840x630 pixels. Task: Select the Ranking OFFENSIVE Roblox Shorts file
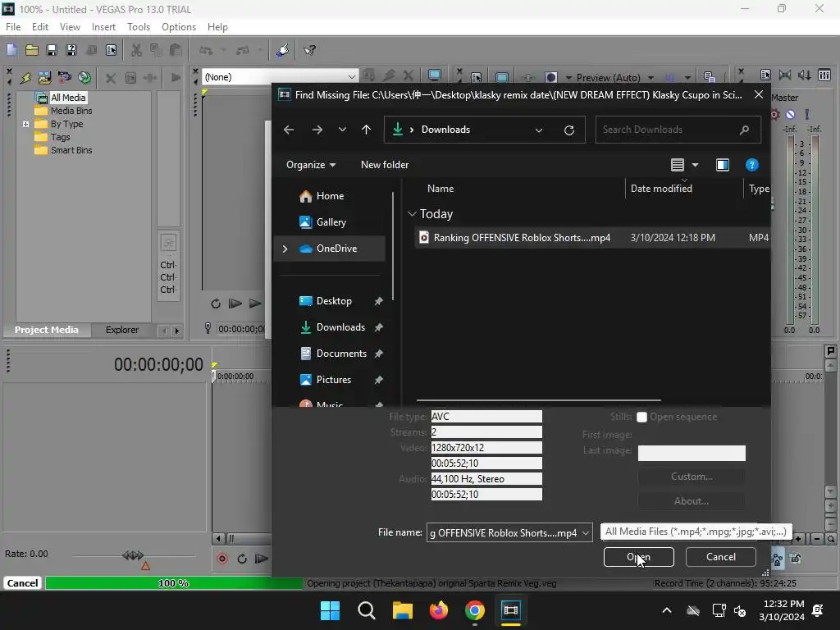[x=592, y=238]
